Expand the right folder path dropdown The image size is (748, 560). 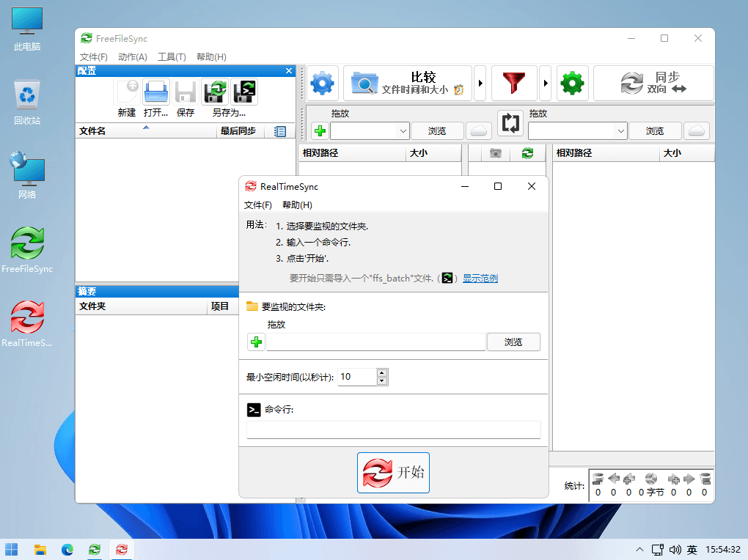[x=620, y=130]
